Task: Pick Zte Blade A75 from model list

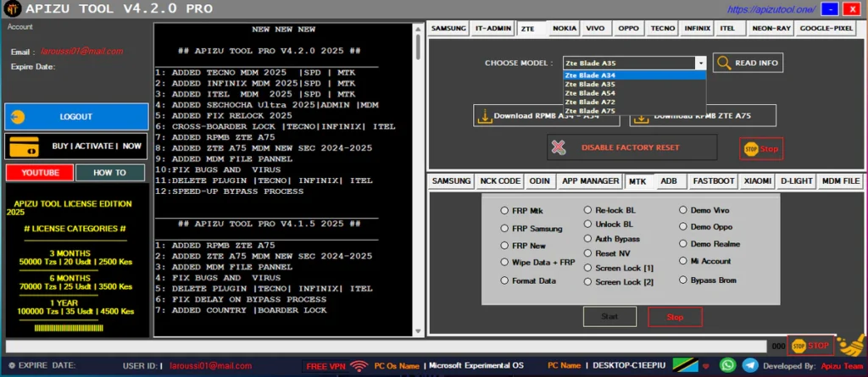Action: tap(634, 111)
